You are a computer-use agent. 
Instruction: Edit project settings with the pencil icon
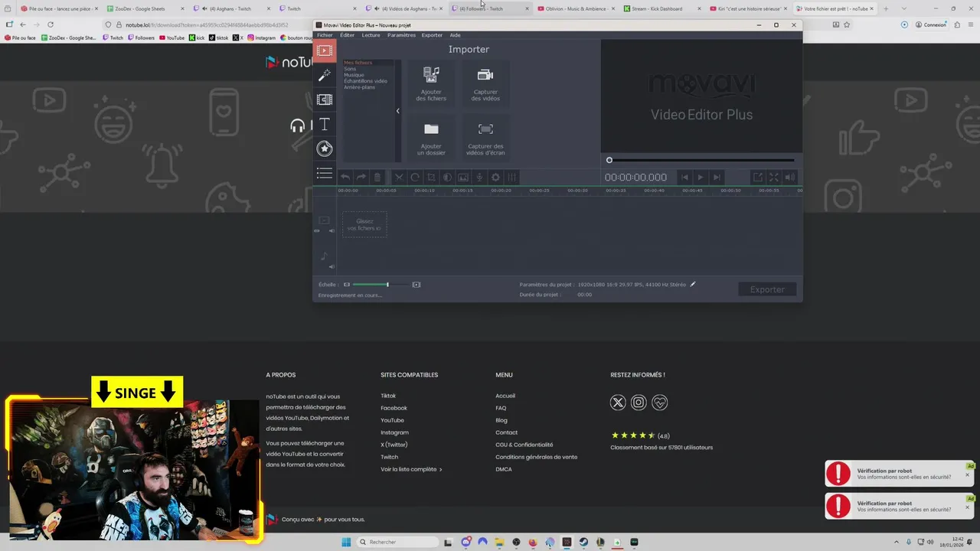tap(693, 284)
